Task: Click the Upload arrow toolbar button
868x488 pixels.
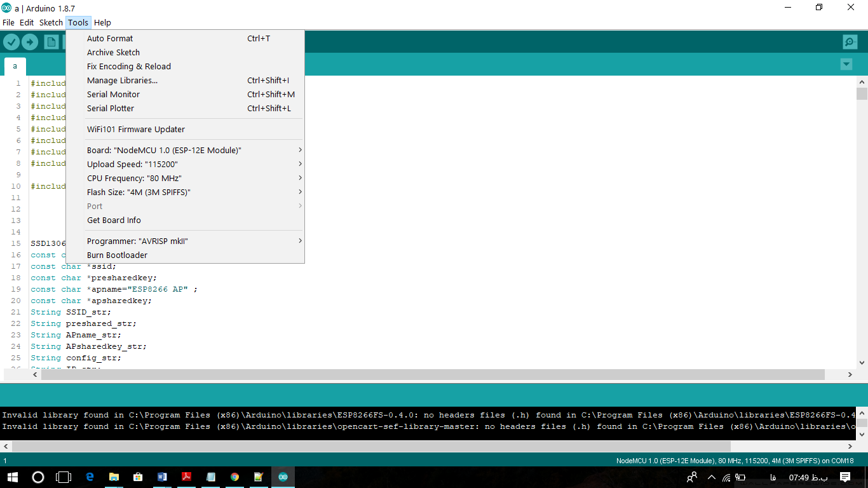Action: (30, 42)
